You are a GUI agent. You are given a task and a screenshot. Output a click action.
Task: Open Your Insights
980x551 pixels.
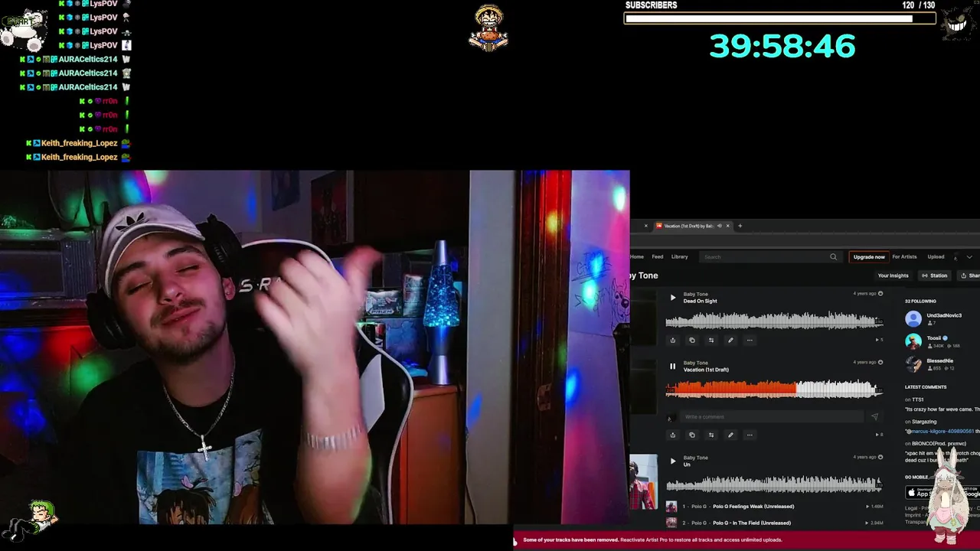pyautogui.click(x=893, y=275)
